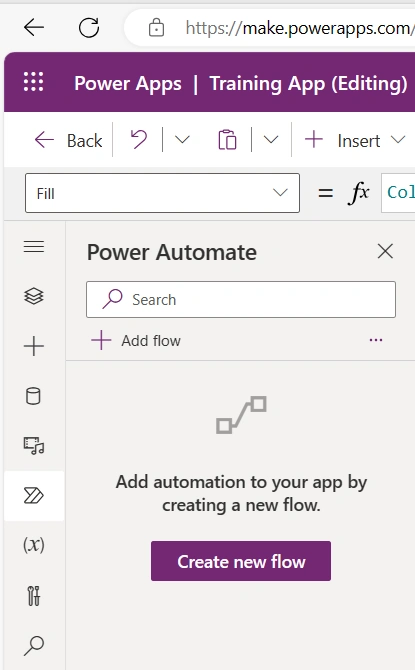
Task: Open the Advanced tools icon
Action: [x=34, y=596]
